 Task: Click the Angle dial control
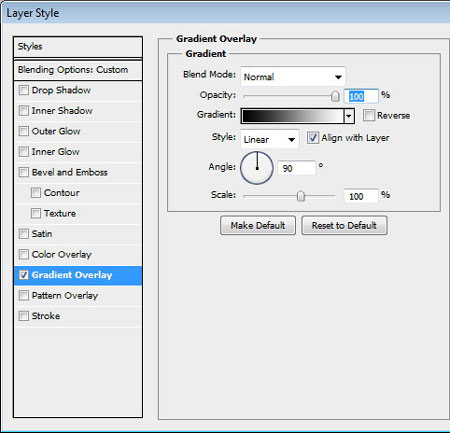click(257, 168)
